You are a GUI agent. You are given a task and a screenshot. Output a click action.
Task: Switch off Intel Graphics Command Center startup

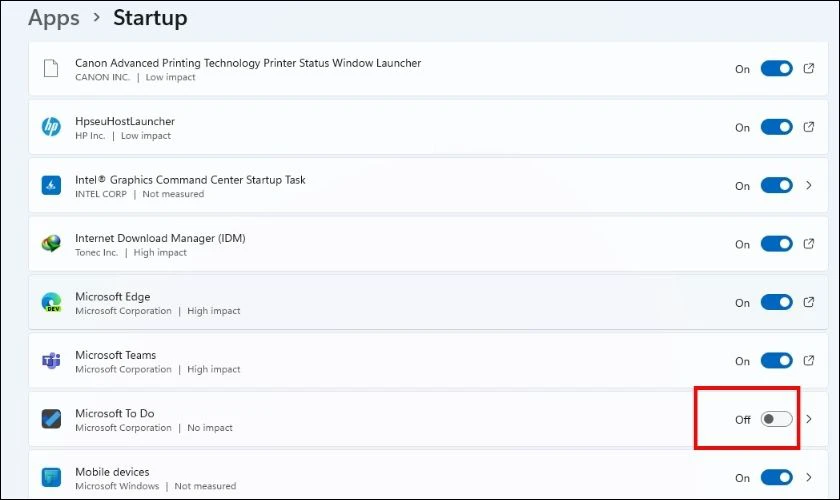tap(776, 185)
